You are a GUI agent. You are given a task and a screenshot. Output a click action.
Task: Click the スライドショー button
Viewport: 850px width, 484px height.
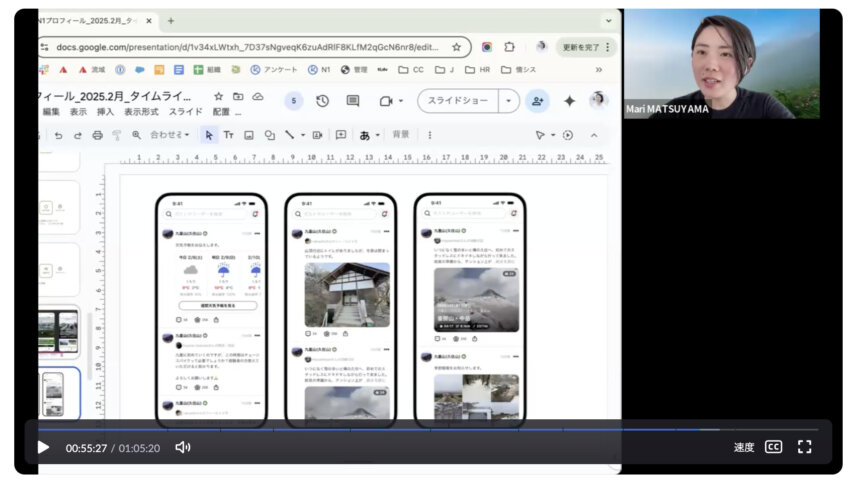click(458, 101)
